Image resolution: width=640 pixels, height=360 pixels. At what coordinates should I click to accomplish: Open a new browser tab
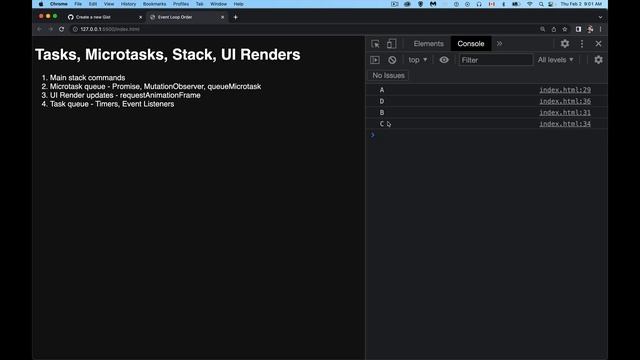[x=236, y=17]
